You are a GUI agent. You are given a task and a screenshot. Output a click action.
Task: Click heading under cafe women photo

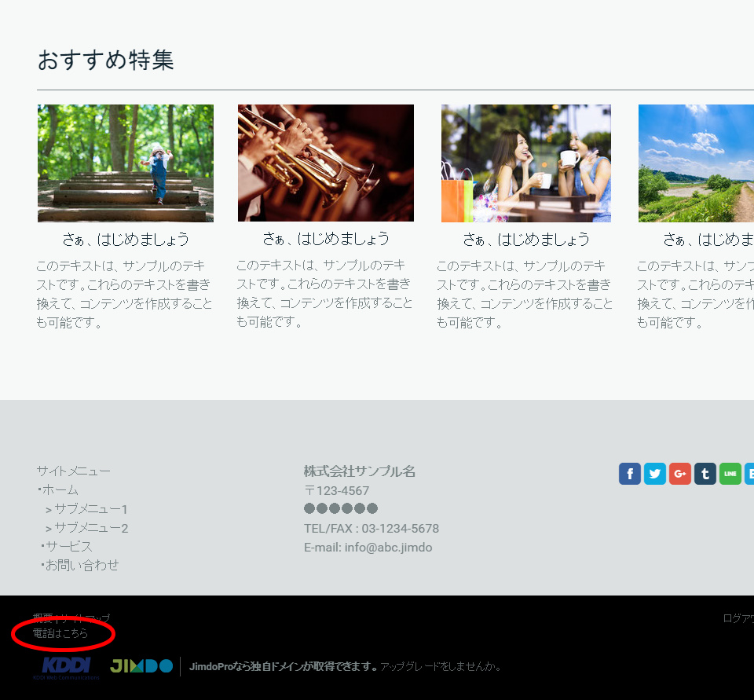click(x=526, y=239)
